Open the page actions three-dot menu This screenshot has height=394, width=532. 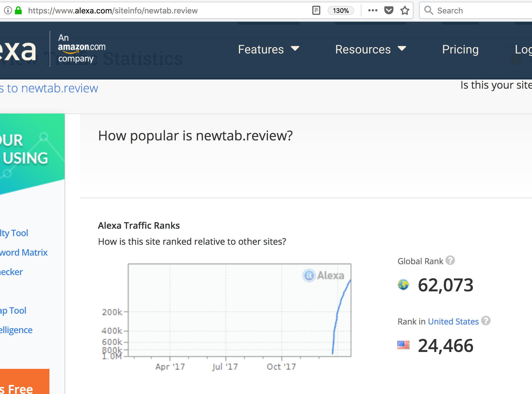(x=373, y=11)
